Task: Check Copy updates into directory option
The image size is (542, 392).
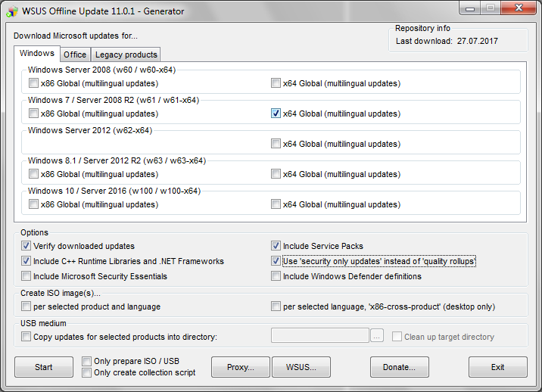Action: tap(26, 337)
